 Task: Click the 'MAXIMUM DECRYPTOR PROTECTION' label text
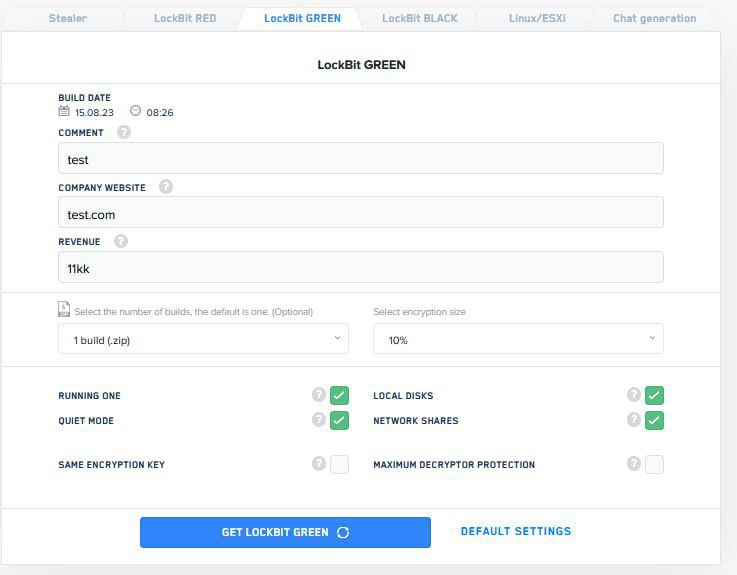coord(454,465)
